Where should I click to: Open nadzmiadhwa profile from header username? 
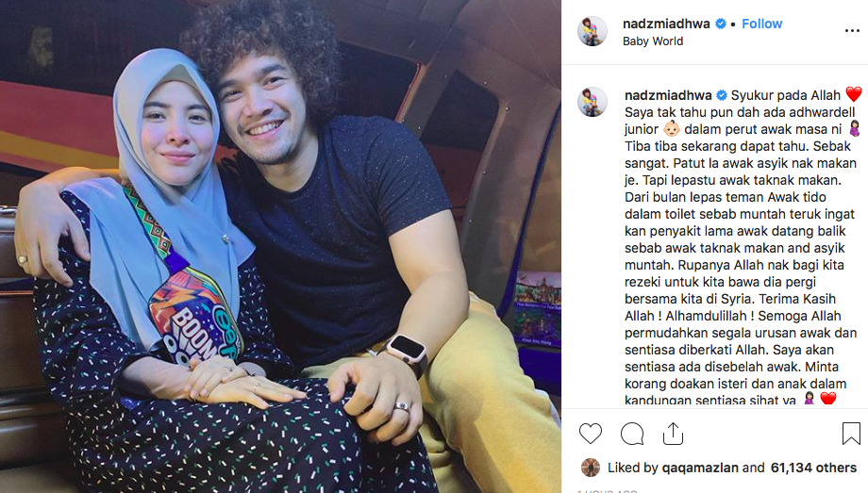(x=666, y=24)
